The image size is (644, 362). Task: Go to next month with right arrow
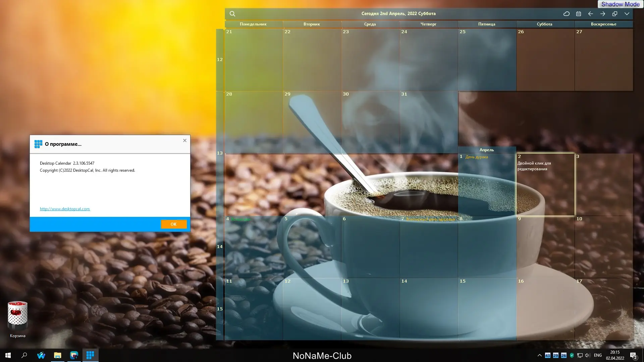pyautogui.click(x=603, y=14)
